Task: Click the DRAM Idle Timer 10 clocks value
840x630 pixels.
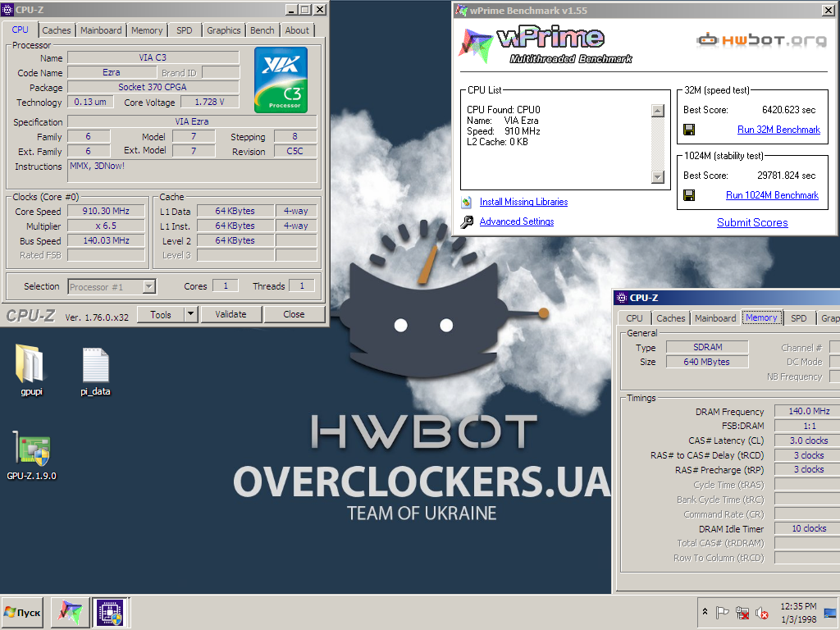Action: 808,528
